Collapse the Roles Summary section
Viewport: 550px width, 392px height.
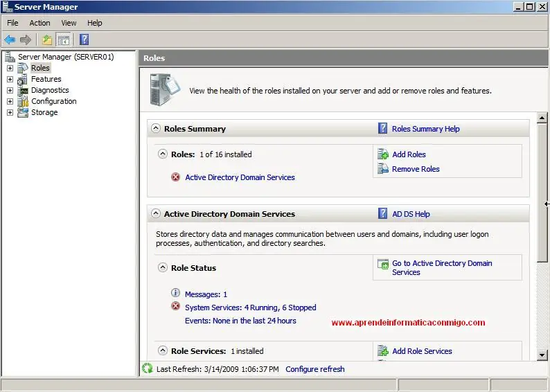click(156, 128)
